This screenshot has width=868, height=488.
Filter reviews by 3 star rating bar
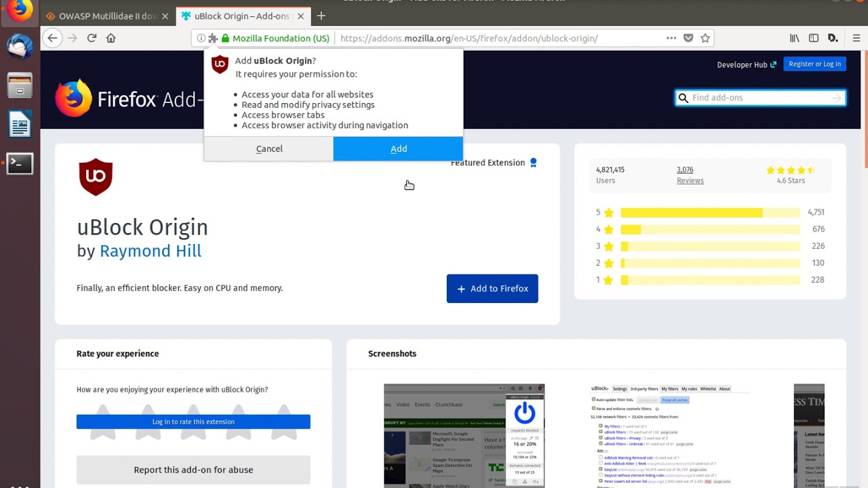tap(710, 246)
